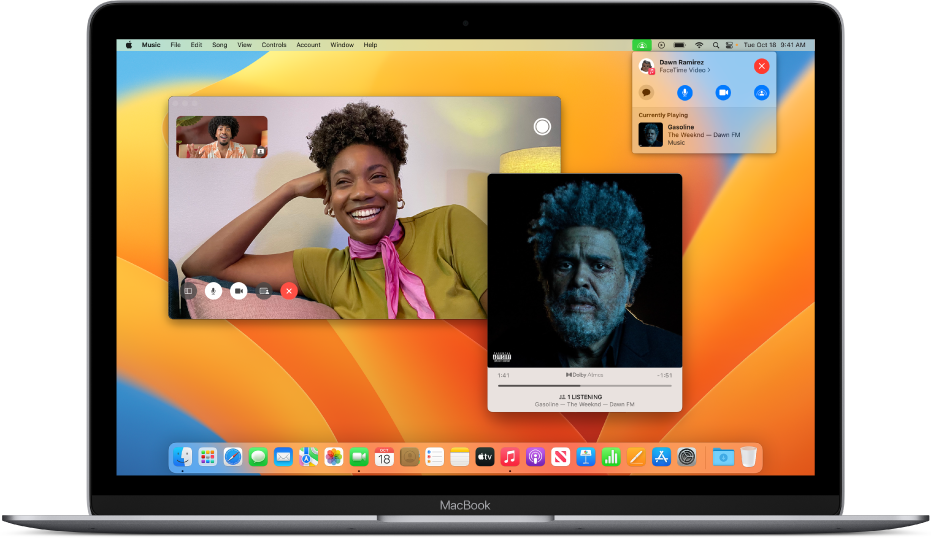Mute microphone in FaceTime window controls
This screenshot has width=932, height=548.
click(213, 291)
